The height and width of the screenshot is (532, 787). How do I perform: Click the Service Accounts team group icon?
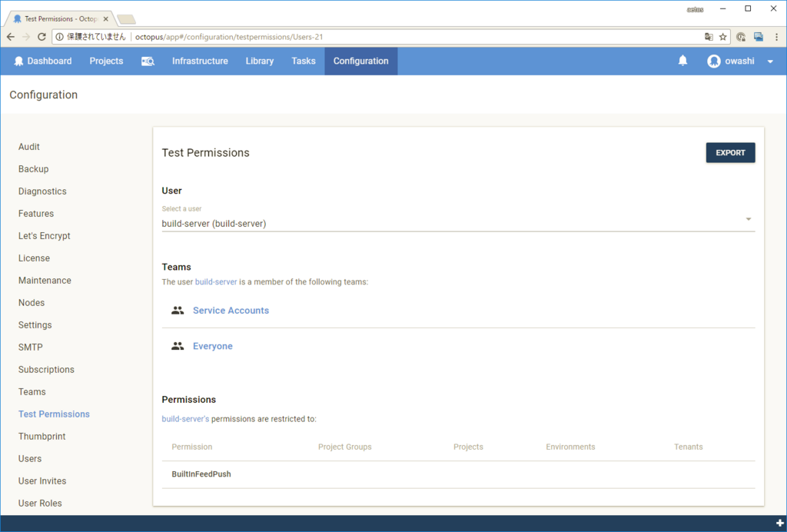click(178, 311)
